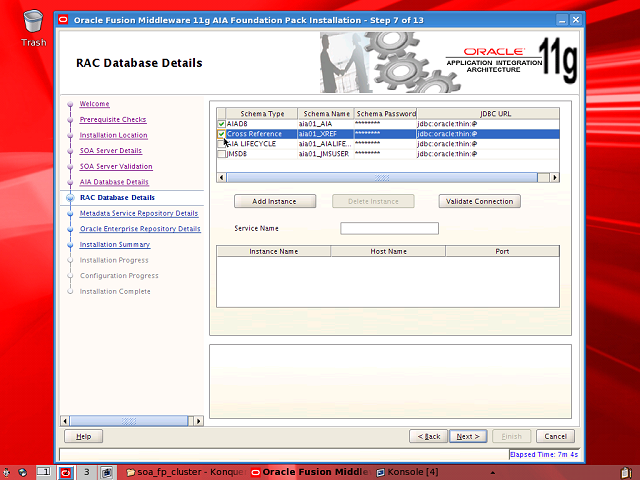Screen dimensions: 640x480
Task: Click the Add Instance button
Action: [275, 201]
